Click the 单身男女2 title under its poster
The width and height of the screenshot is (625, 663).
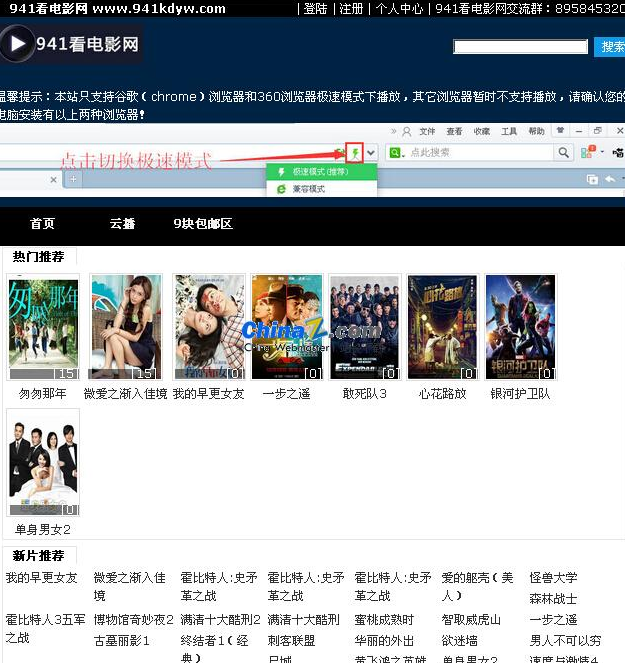(43, 529)
